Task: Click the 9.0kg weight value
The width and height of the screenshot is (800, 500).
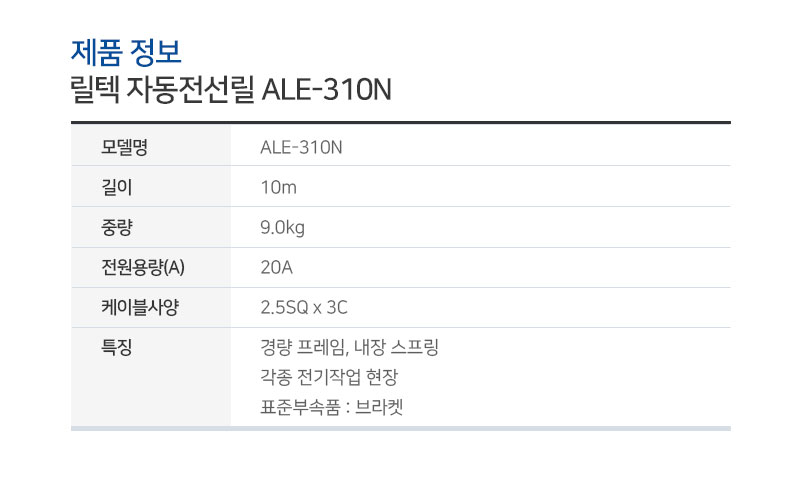Action: tap(282, 228)
